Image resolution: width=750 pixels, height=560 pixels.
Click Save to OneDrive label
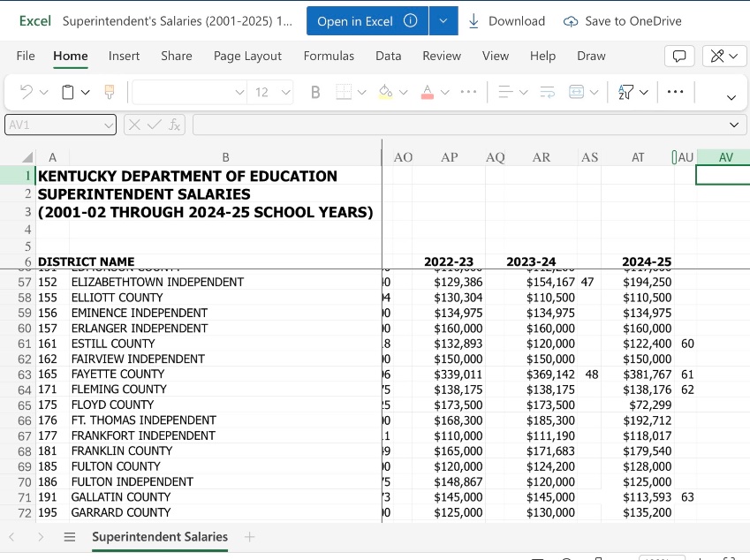tap(633, 21)
